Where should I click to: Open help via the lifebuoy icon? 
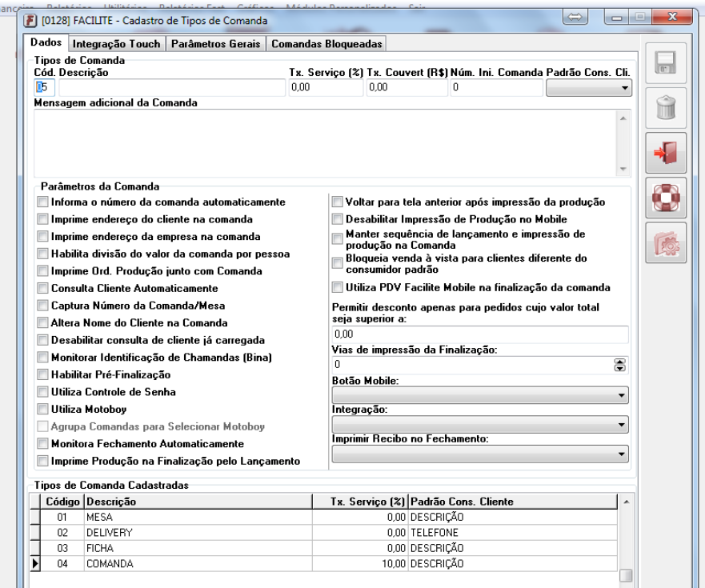[666, 198]
